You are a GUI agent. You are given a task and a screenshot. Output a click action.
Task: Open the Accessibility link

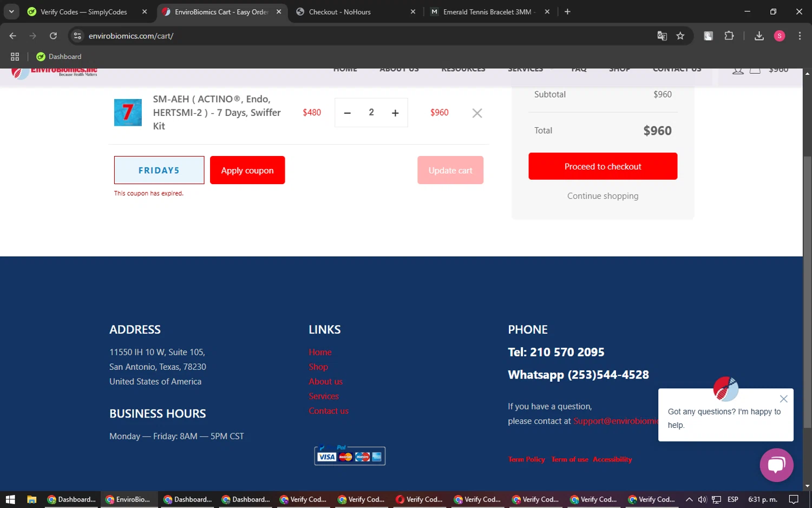pos(612,459)
